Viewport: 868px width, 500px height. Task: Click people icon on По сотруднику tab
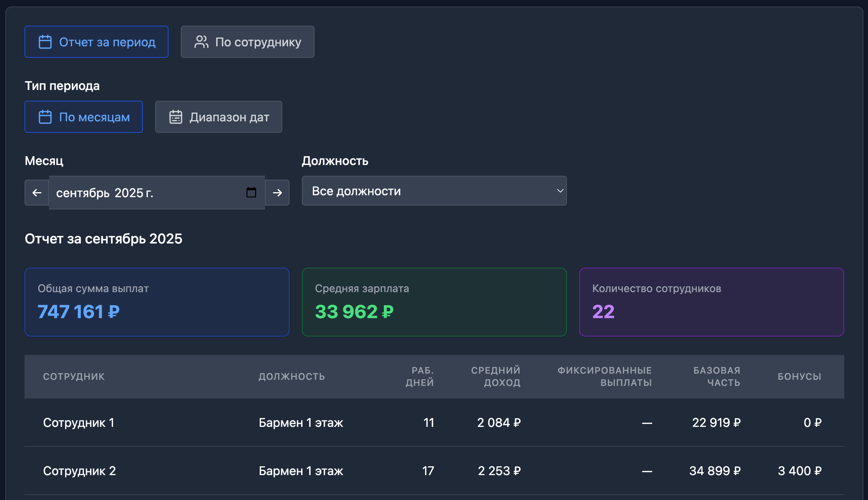pos(201,42)
